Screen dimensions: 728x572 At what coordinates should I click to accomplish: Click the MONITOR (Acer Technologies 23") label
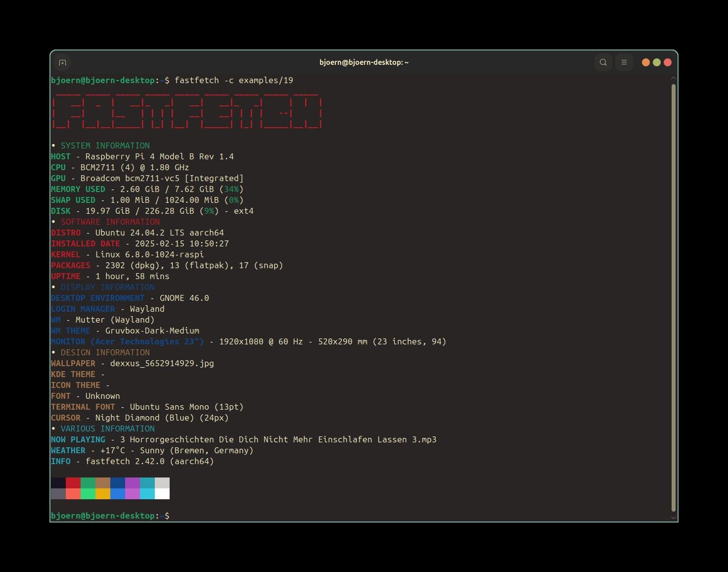(128, 341)
